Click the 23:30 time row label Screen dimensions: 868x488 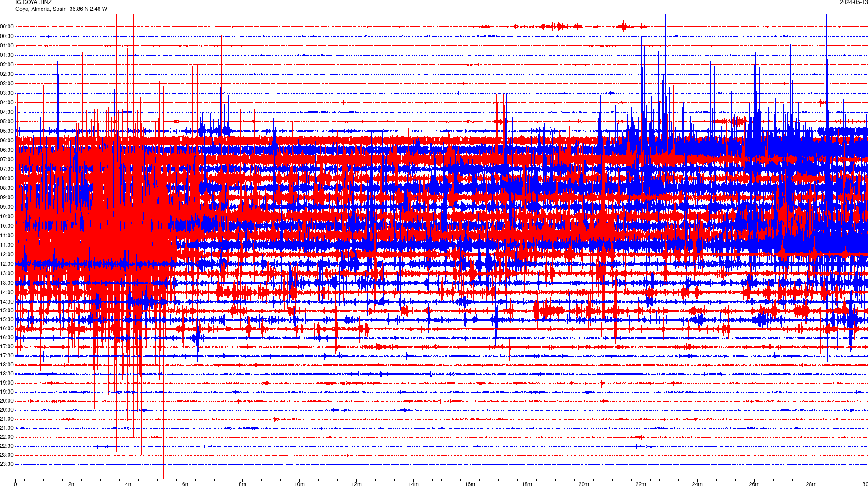pos(7,464)
